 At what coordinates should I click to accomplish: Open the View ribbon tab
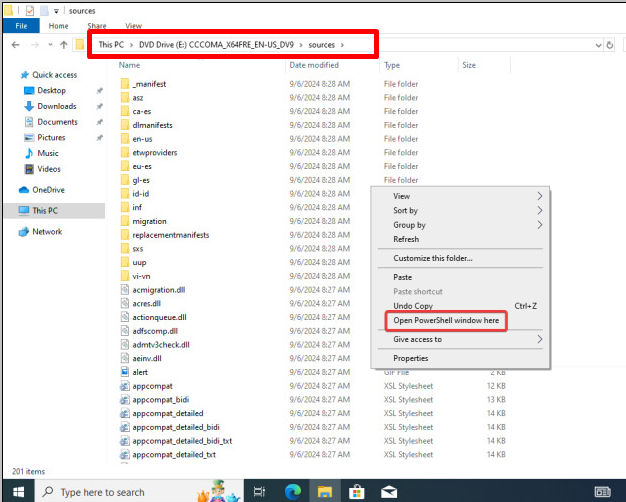(x=133, y=26)
